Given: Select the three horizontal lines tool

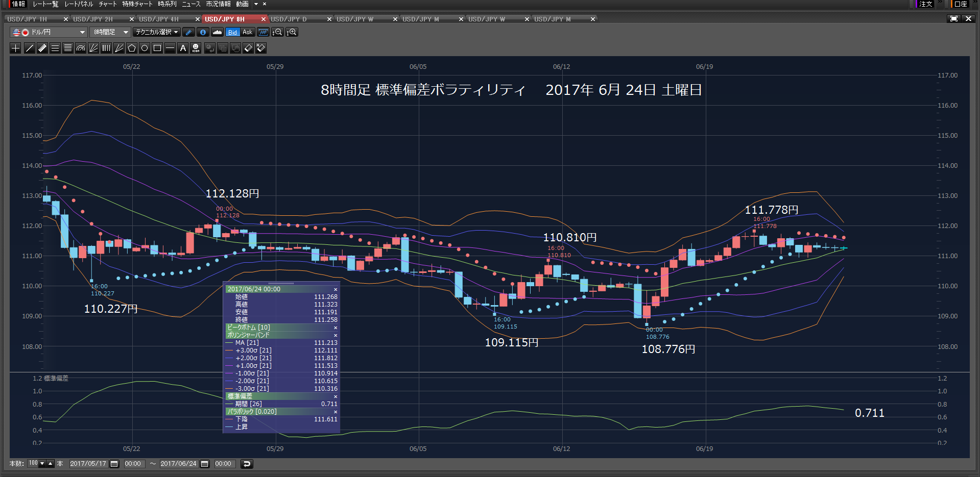Looking at the screenshot, I should 55,48.
